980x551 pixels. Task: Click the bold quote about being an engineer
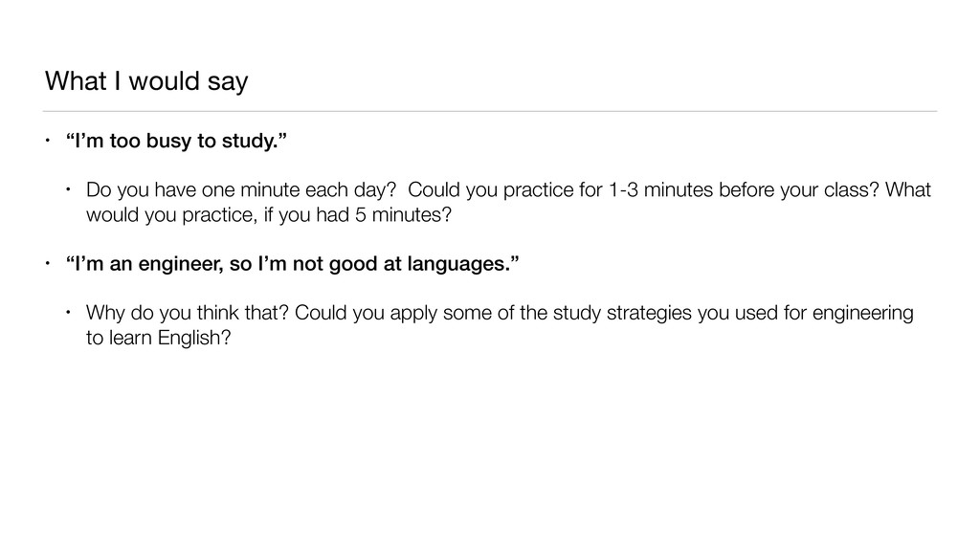(x=295, y=263)
